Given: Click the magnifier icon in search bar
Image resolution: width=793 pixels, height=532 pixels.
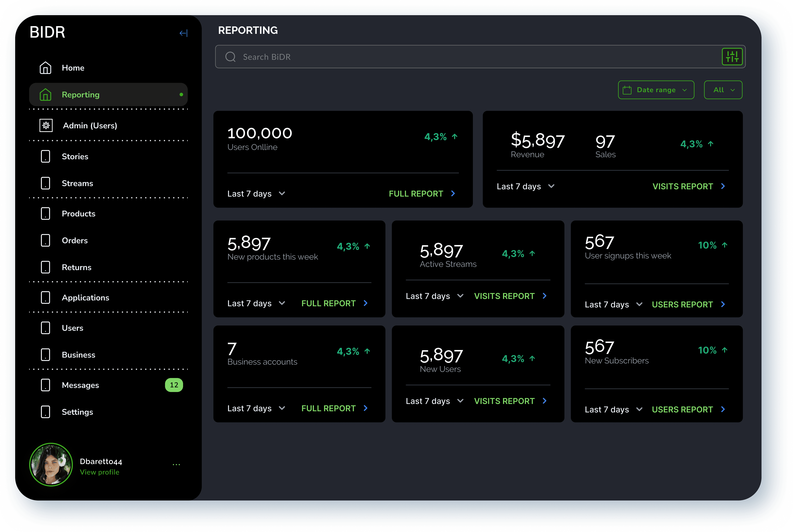Looking at the screenshot, I should [230, 57].
